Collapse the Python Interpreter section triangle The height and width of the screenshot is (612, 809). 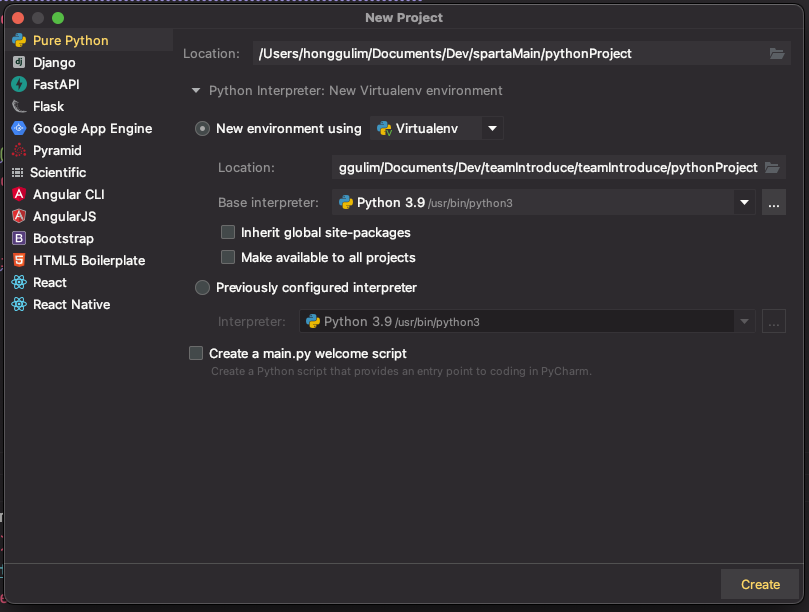196,90
